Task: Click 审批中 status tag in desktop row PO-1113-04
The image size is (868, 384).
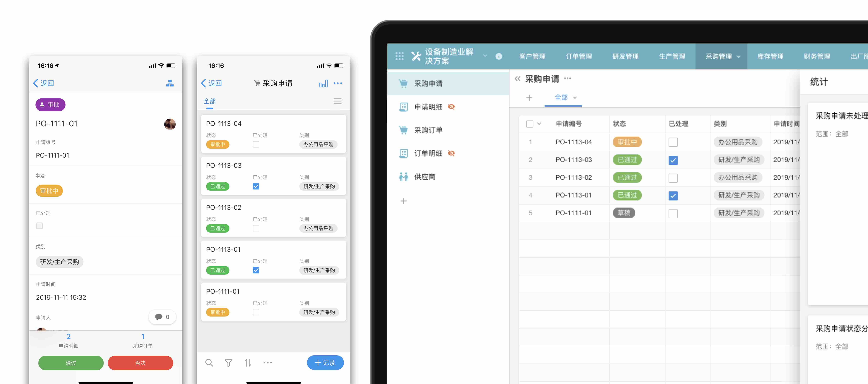Action: (x=627, y=142)
